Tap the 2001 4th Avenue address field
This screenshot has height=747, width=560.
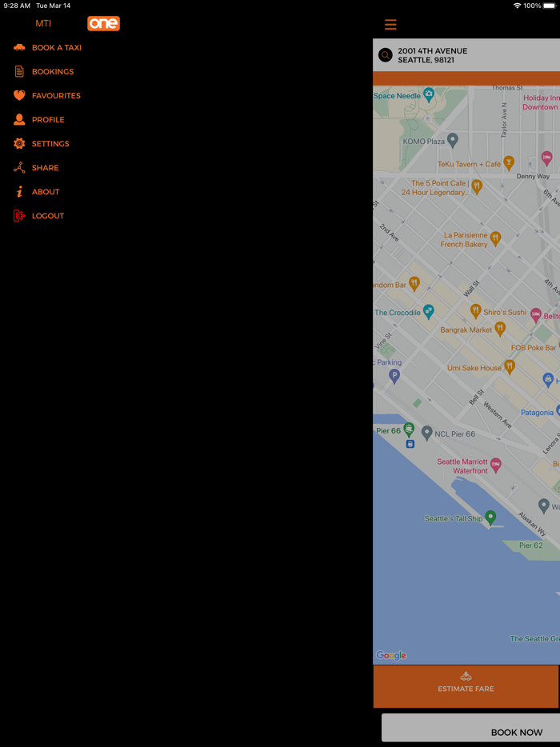pos(466,55)
